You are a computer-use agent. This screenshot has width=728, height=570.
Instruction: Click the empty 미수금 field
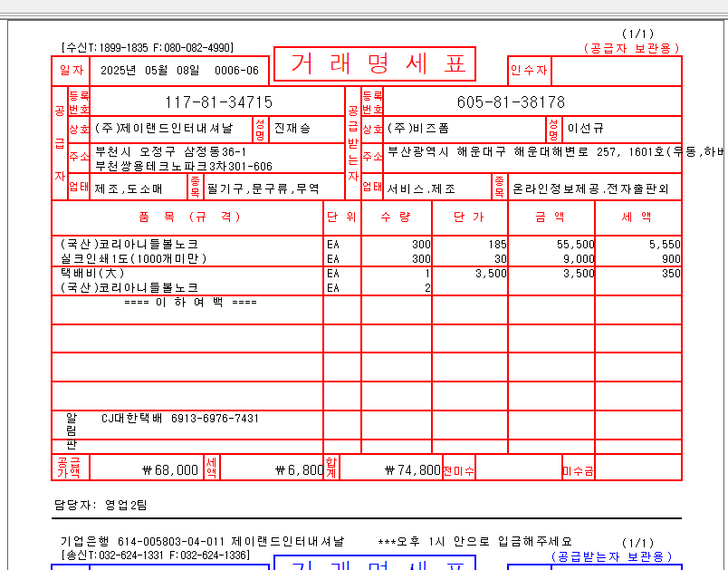point(637,470)
